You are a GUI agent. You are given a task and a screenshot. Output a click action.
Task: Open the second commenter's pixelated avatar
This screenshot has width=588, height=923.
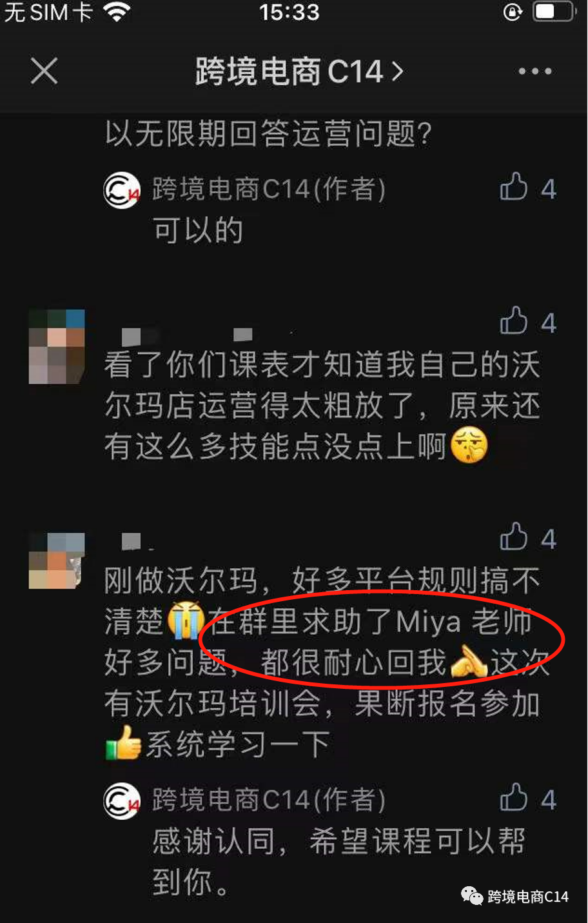pyautogui.click(x=57, y=561)
